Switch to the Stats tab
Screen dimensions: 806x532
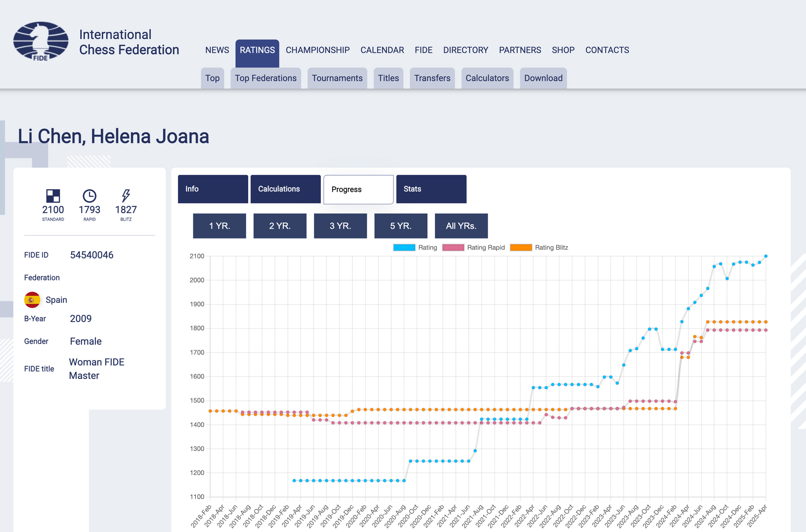pos(431,189)
